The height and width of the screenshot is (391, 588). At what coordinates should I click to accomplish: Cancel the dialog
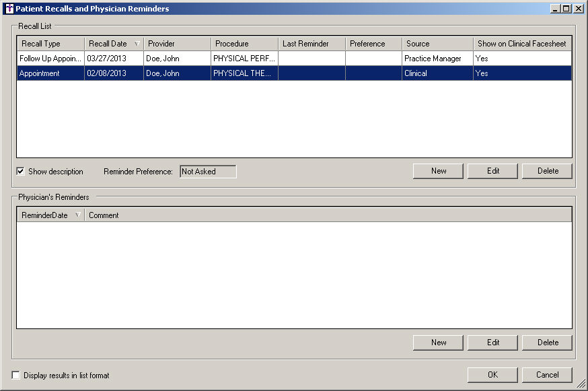pyautogui.click(x=548, y=375)
